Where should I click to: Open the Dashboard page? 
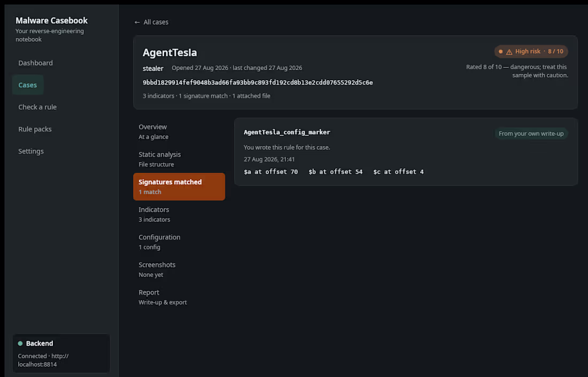pyautogui.click(x=36, y=63)
